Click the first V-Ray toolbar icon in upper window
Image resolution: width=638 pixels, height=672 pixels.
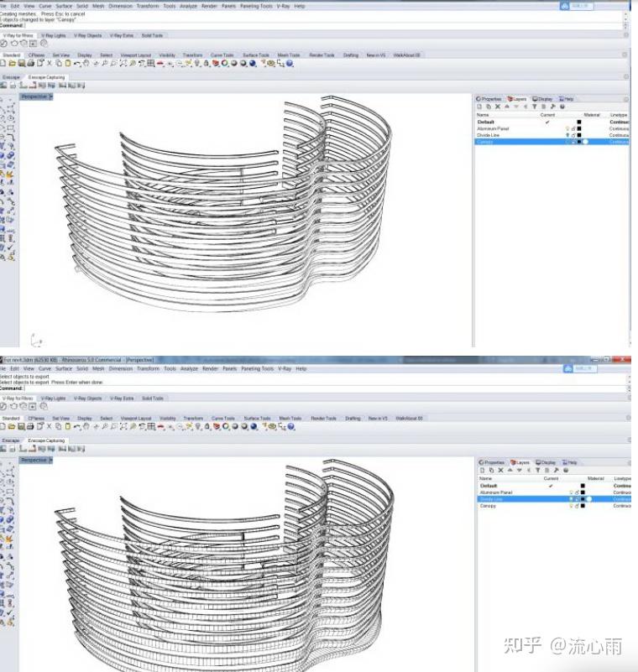click(4, 44)
